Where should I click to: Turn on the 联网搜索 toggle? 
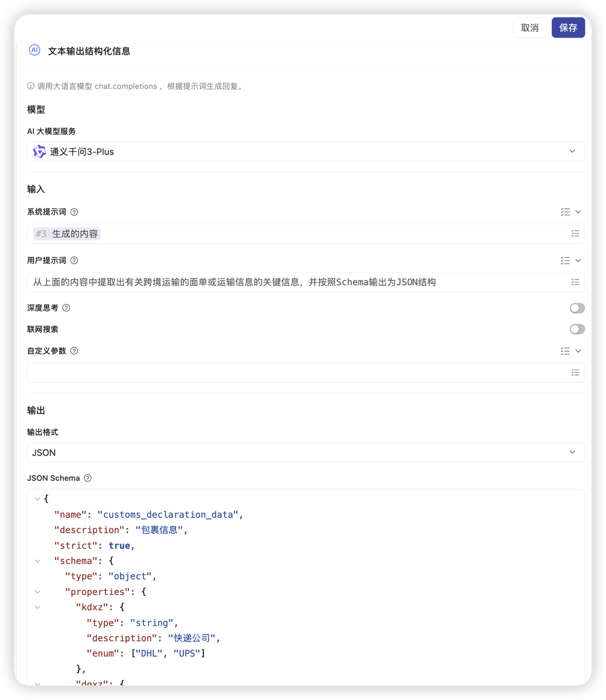pyautogui.click(x=577, y=329)
